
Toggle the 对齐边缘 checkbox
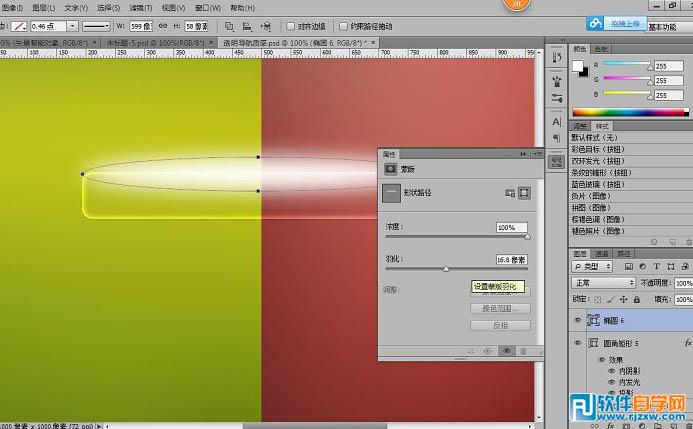point(290,27)
